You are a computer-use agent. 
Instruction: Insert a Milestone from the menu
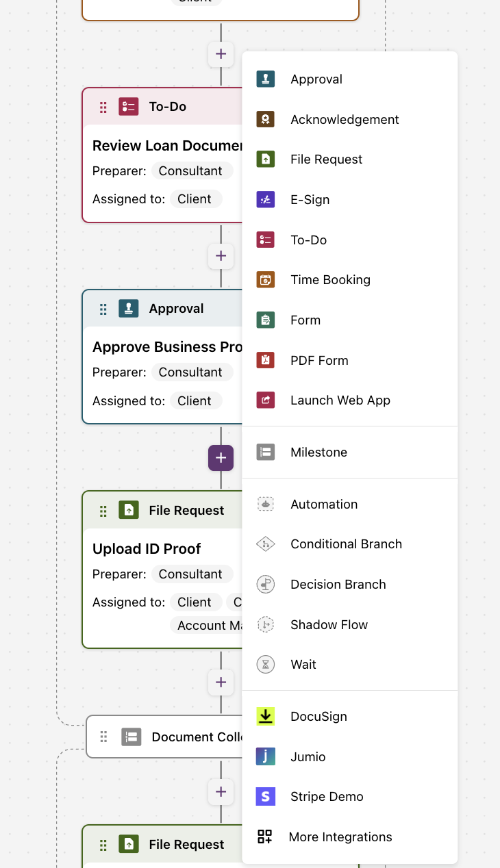point(349,452)
